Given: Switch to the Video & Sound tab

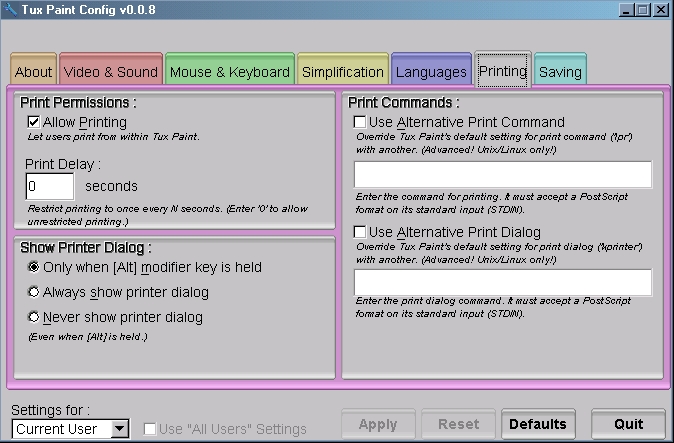Looking at the screenshot, I should pyautogui.click(x=111, y=72).
